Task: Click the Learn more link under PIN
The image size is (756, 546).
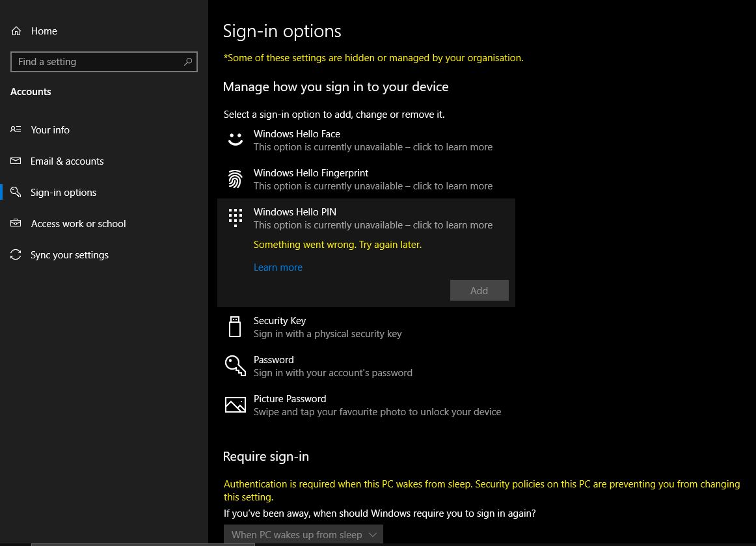Action: tap(278, 267)
